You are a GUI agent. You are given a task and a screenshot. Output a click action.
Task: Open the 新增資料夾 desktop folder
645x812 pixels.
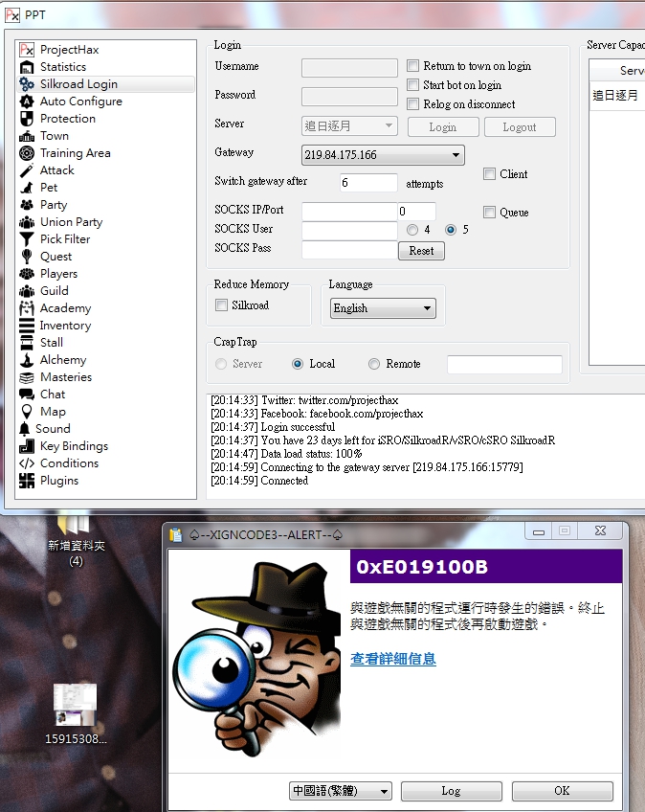(x=75, y=529)
